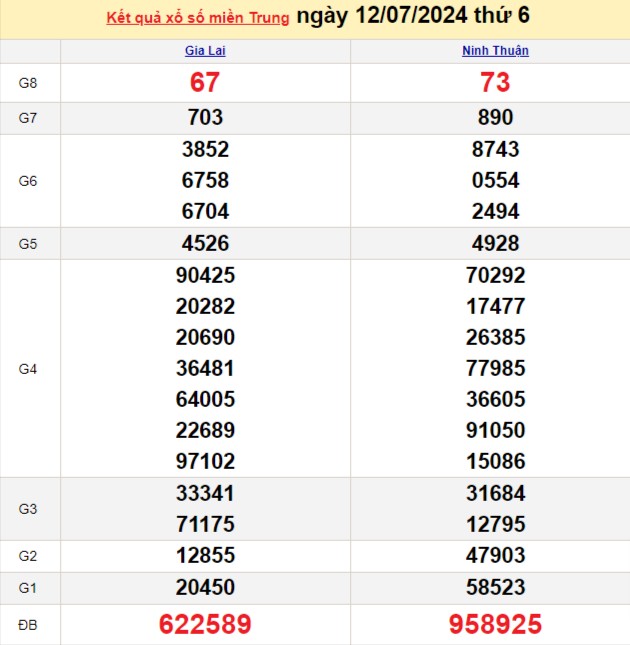
Task: Select Ninh Thuận G5 number 4928
Action: [495, 243]
